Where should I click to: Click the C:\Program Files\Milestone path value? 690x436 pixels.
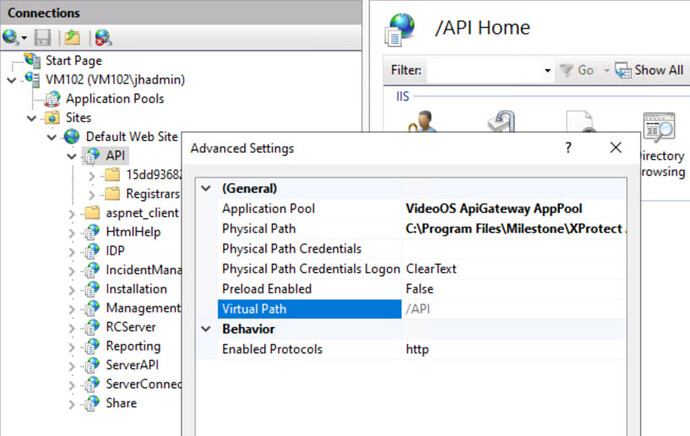pyautogui.click(x=514, y=229)
